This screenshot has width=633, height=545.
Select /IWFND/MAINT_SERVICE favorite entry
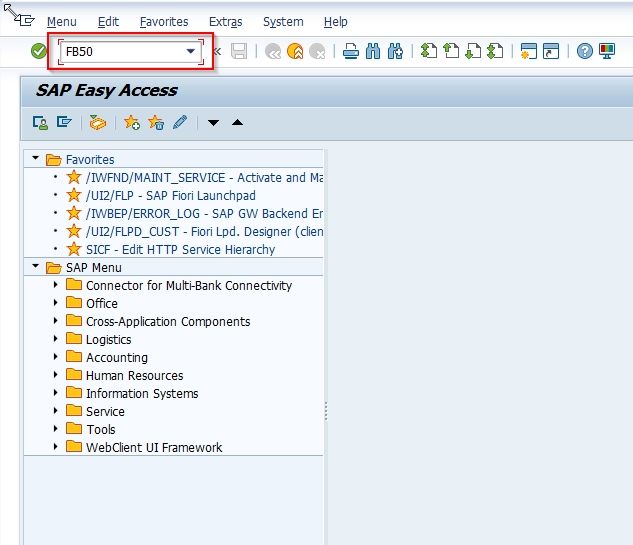[204, 178]
